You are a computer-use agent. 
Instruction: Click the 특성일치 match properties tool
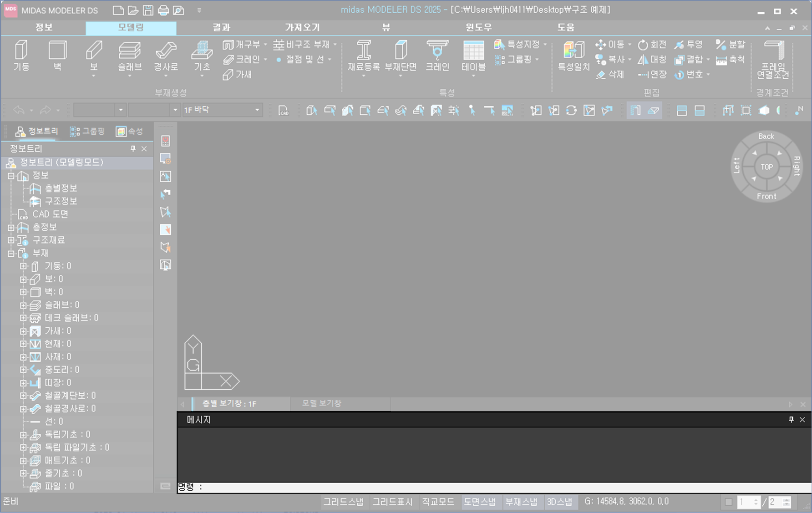(574, 56)
